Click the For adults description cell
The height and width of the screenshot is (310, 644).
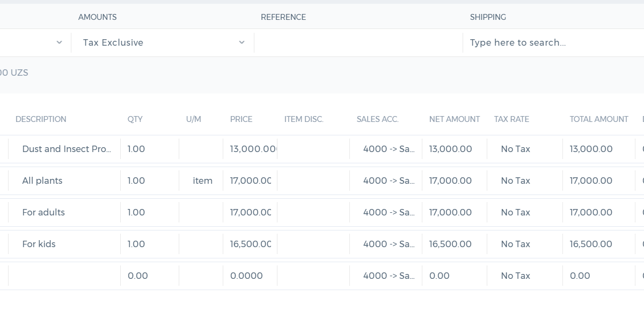coord(64,212)
